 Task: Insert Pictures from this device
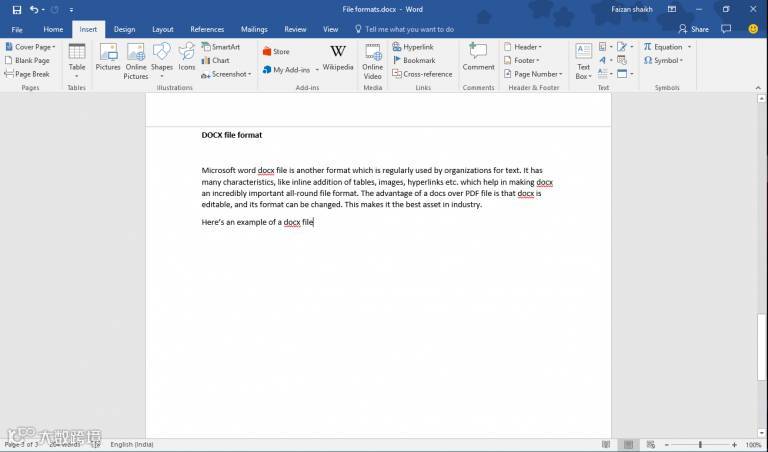pyautogui.click(x=108, y=57)
